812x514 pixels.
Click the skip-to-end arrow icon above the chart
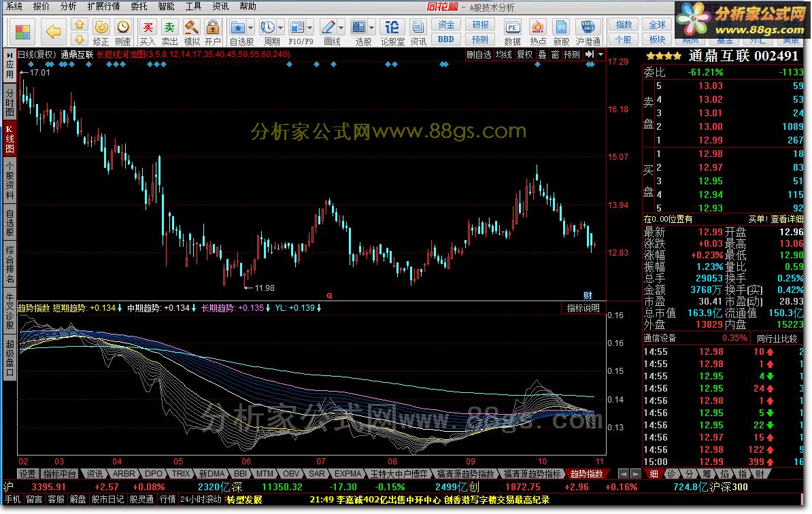click(590, 54)
